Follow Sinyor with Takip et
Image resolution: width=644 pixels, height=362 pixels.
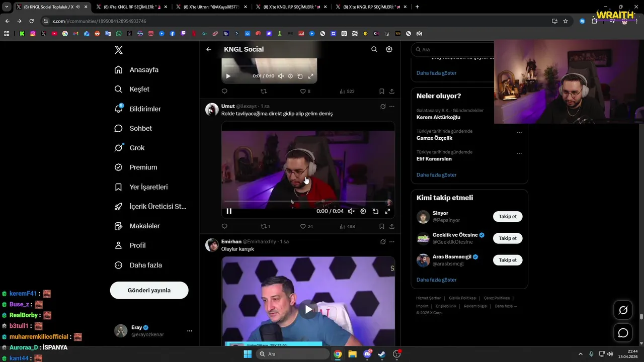coord(508,217)
